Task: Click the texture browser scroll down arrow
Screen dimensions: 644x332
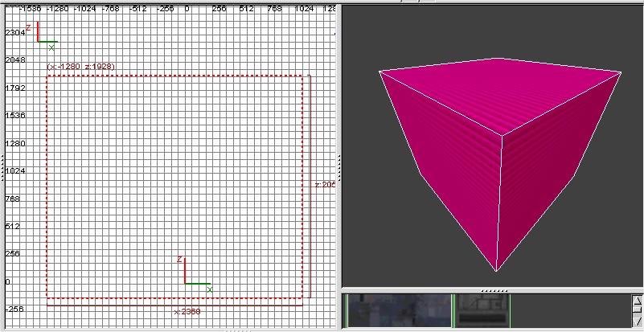Action: pos(638,322)
